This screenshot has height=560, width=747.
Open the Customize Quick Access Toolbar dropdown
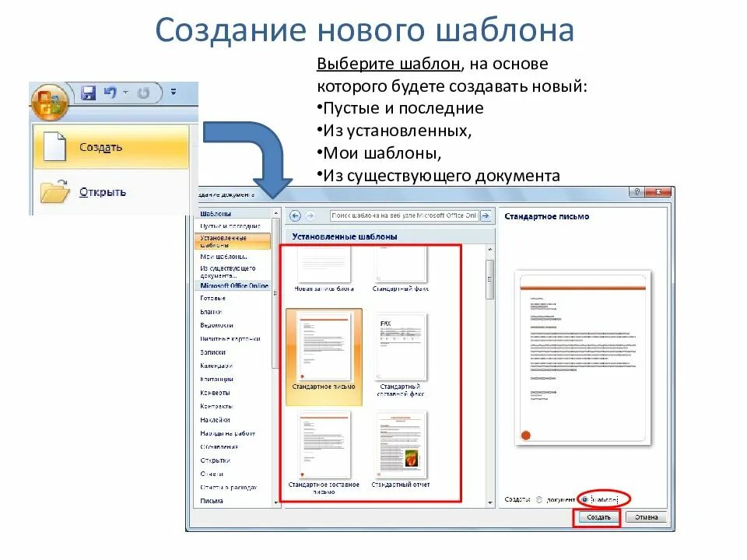coord(174,92)
